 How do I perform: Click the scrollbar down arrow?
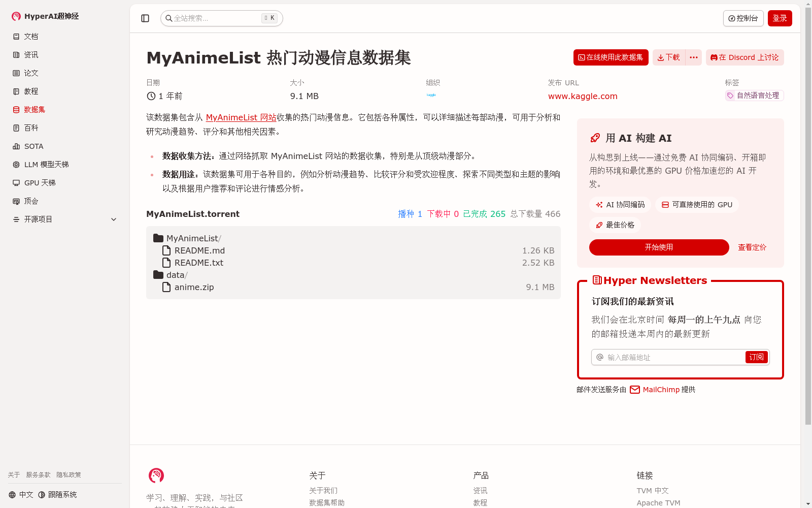(808, 504)
